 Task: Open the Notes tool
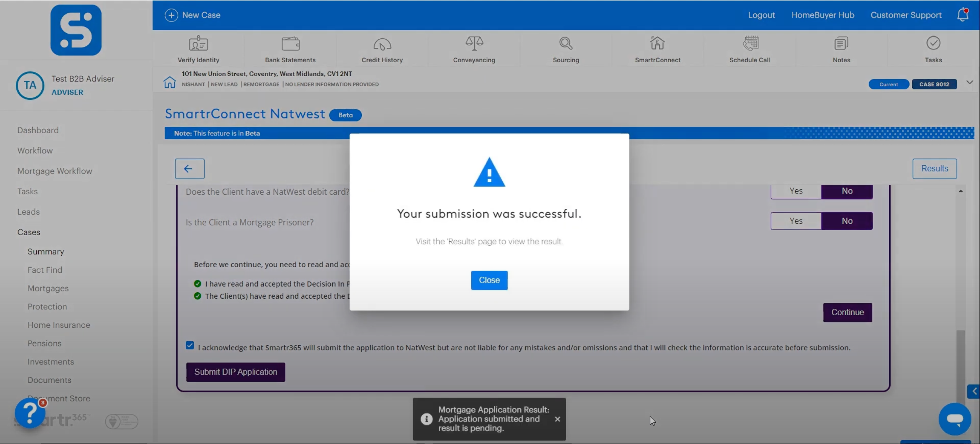tap(841, 49)
